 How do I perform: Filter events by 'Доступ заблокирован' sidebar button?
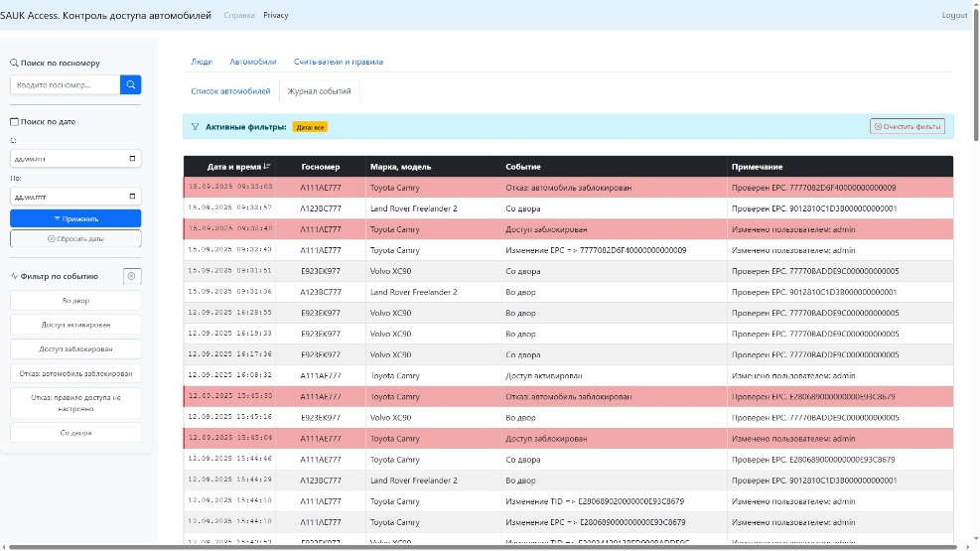pyautogui.click(x=75, y=349)
